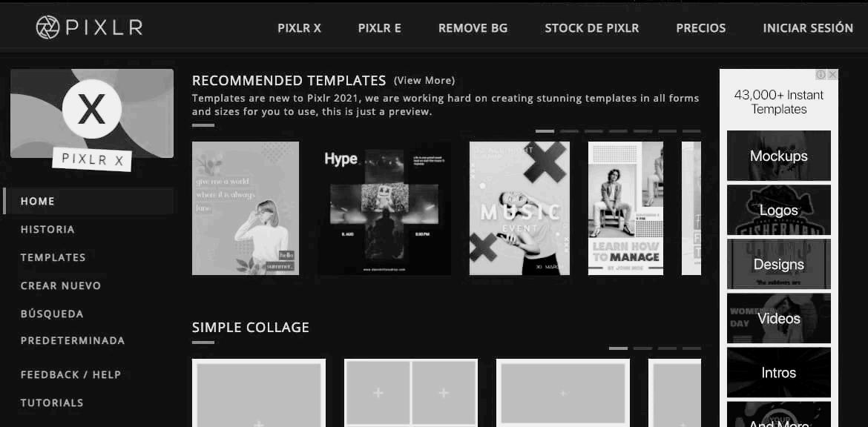Image resolution: width=868 pixels, height=427 pixels.
Task: Add image to left cell of two-column collage
Action: tap(378, 393)
